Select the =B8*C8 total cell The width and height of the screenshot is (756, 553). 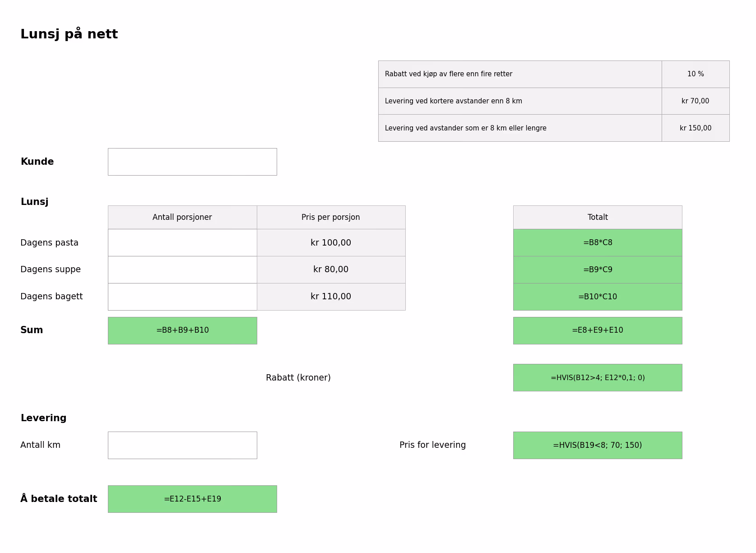[598, 242]
